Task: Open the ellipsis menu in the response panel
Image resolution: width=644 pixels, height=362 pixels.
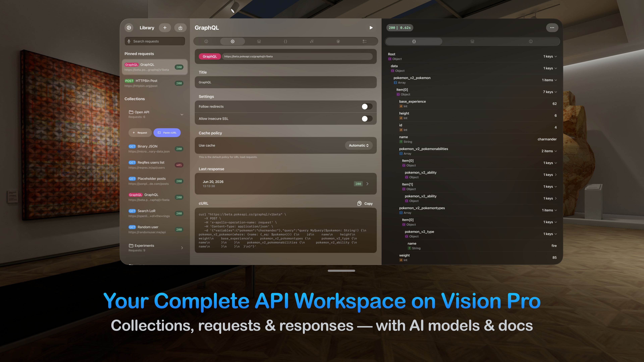Action: pos(552,28)
